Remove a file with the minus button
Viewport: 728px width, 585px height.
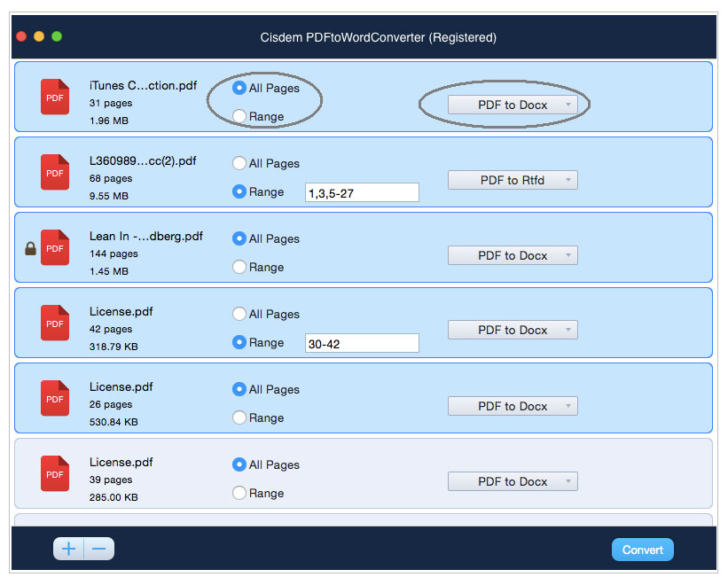(99, 549)
